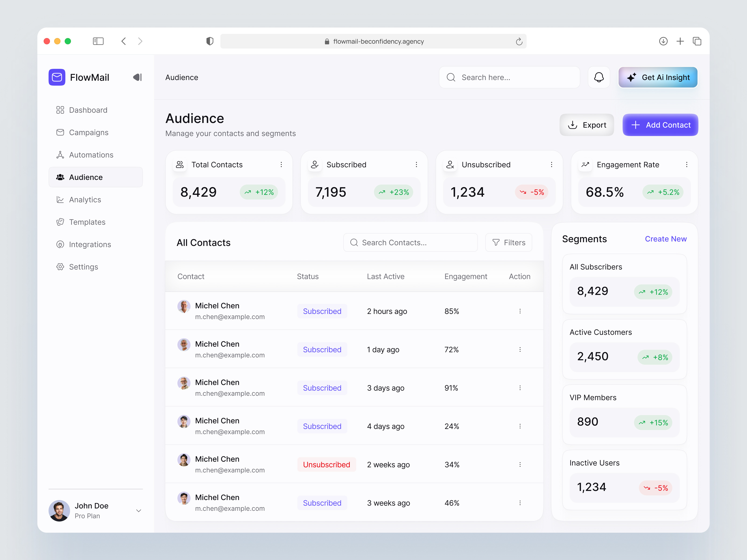
Task: Click the 68.5% engagement rate value
Action: pyautogui.click(x=605, y=192)
